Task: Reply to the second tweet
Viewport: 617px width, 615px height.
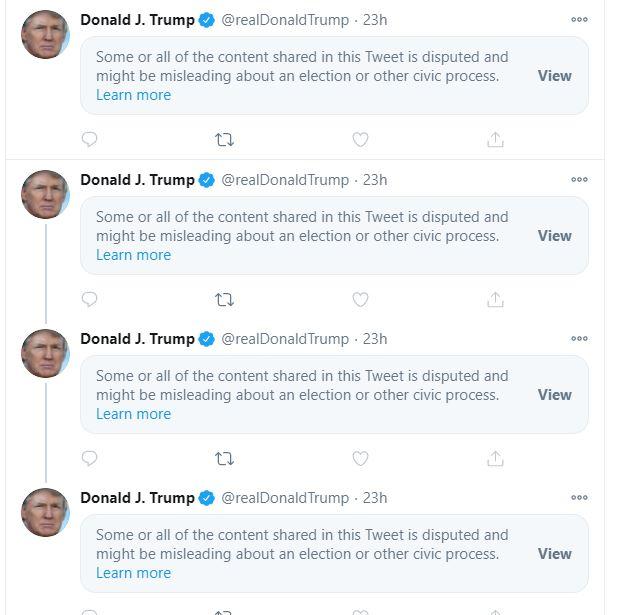Action: click(89, 299)
